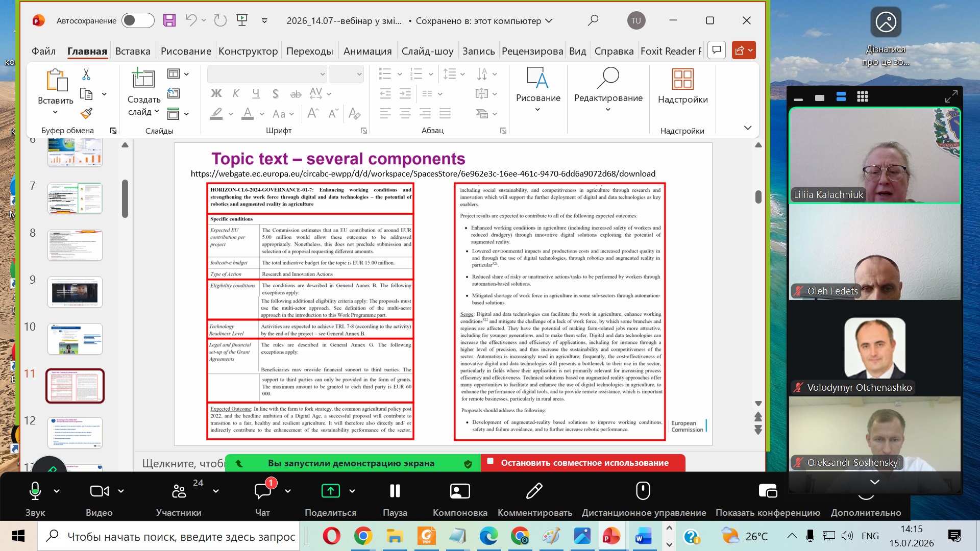This screenshot has width=980, height=551.
Task: Open the Рисование drawing button
Action: click(538, 90)
